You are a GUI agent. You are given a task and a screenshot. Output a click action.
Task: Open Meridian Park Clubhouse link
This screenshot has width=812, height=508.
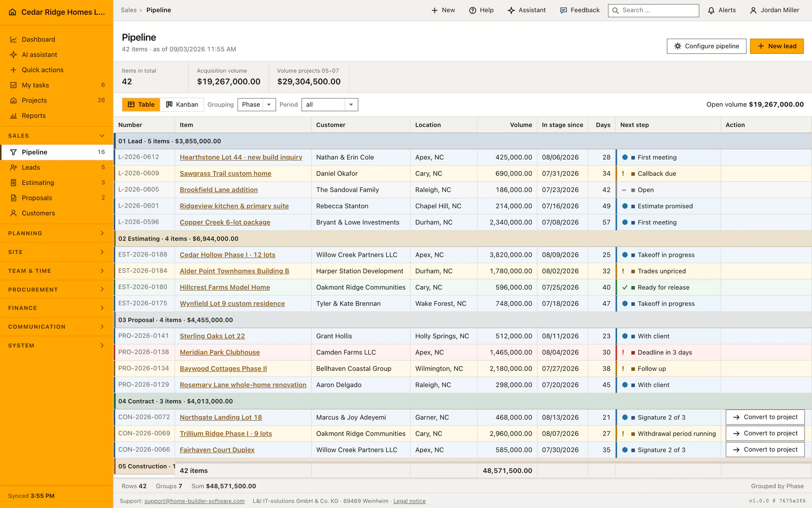(220, 353)
